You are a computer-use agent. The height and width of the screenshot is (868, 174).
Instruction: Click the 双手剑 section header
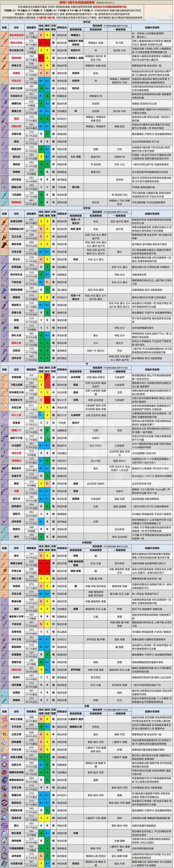coord(86,208)
